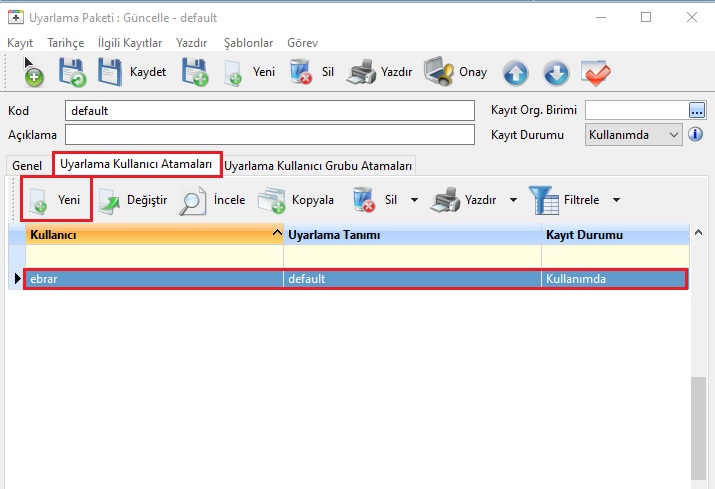Screen dimensions: 715x489
Task: Expand the grid toolbar Yazdır dropdown arrow
Action: tap(513, 200)
